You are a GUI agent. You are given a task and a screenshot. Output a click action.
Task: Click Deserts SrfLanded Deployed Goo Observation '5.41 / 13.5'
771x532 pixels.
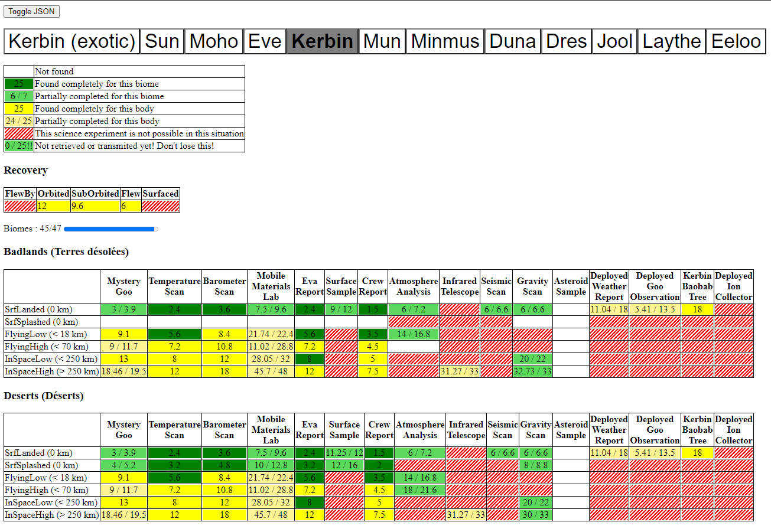coord(655,453)
